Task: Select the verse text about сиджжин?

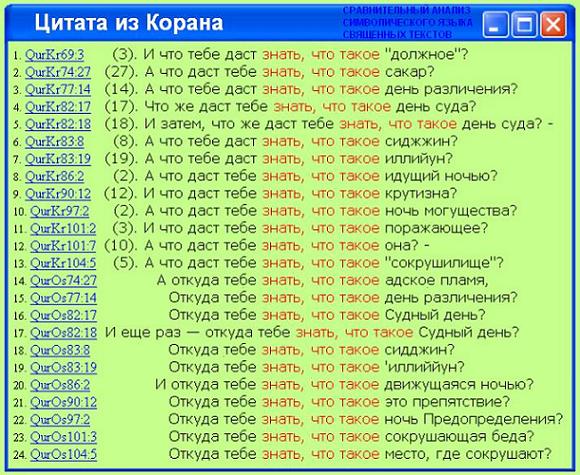Action: coord(285,142)
